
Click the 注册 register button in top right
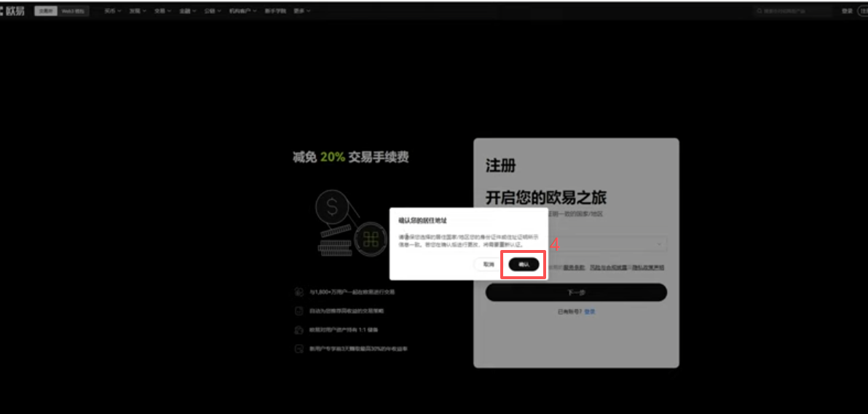(864, 11)
